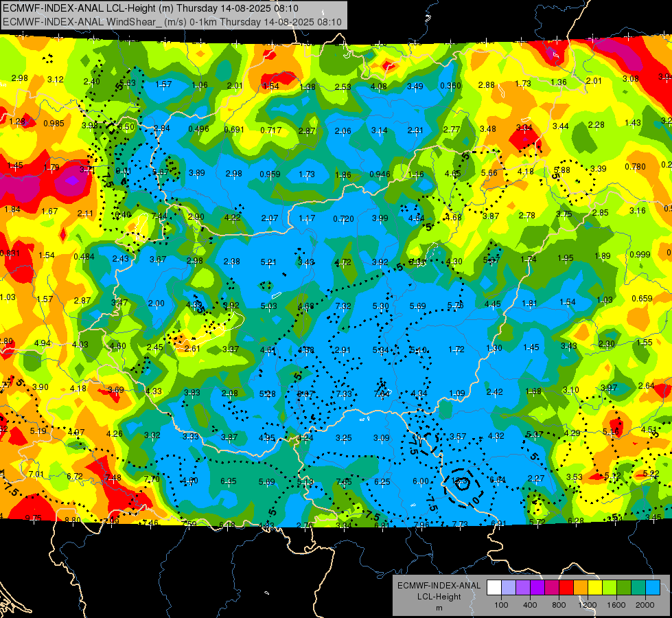This screenshot has width=672, height=618.
Task: Click the wind shear value 0.717
Action: coord(271,130)
